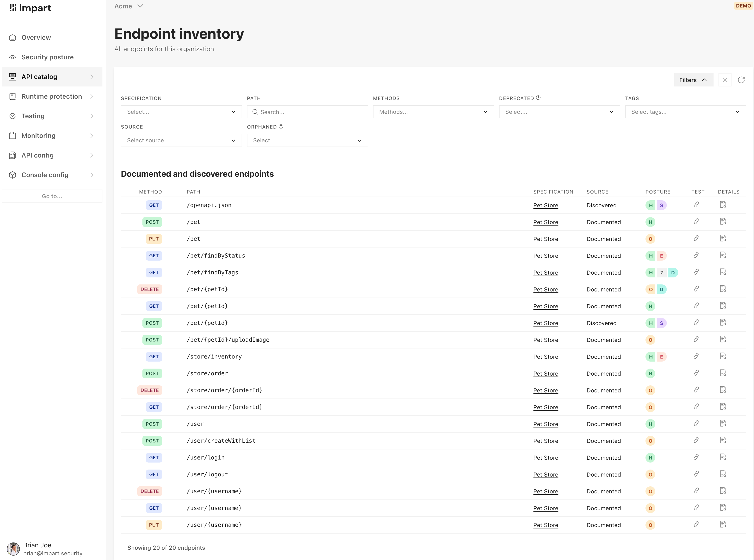Click the API config document icon
Screen dimensions: 754x560
point(13,155)
